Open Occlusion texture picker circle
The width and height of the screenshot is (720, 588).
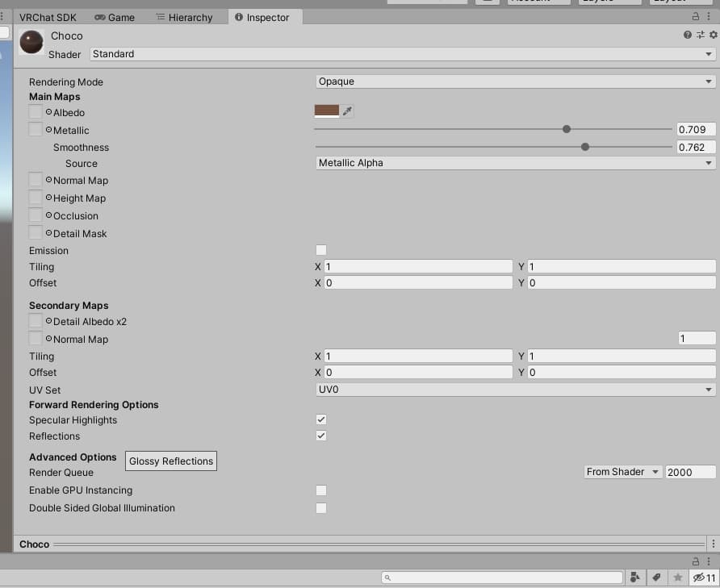coord(48,215)
